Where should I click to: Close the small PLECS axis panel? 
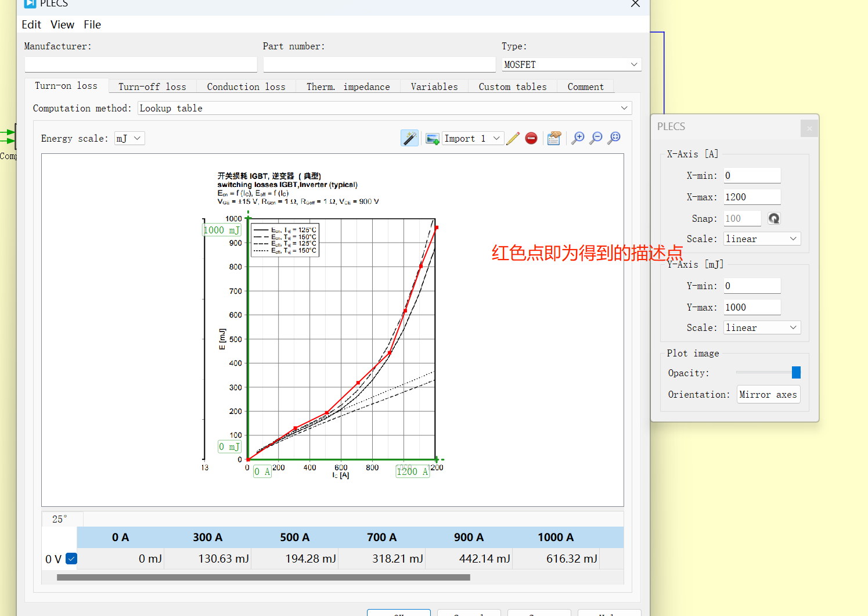pos(809,128)
